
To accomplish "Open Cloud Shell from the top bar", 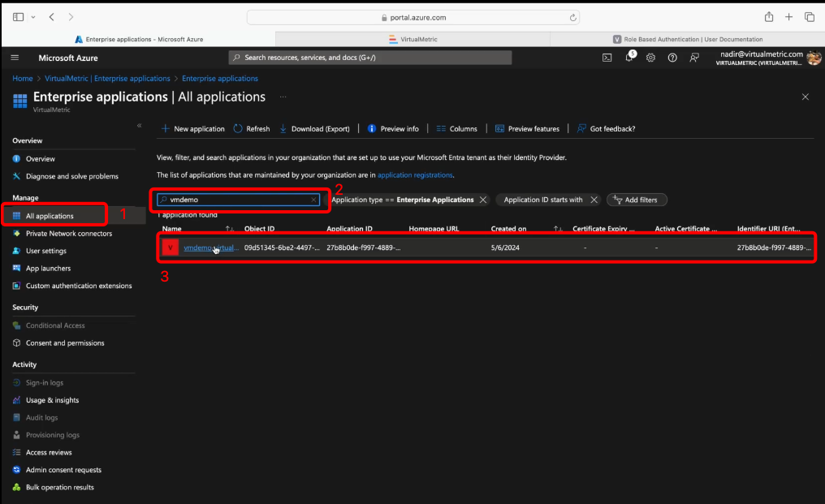I will point(607,58).
